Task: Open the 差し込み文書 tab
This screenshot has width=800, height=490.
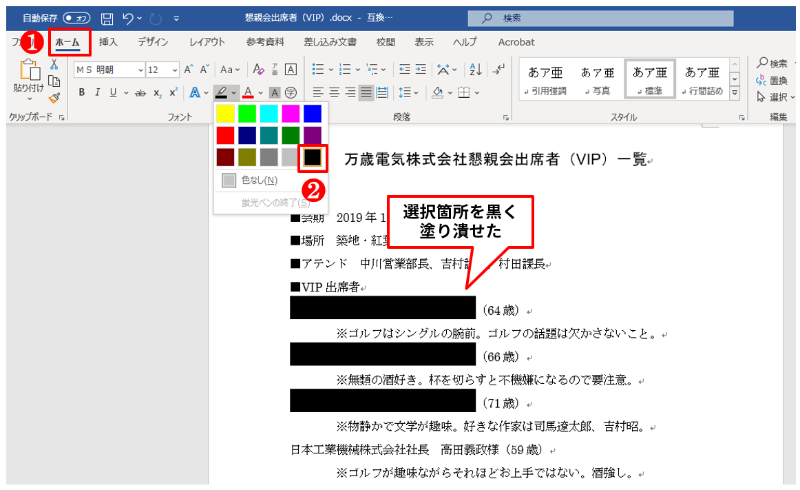Action: coord(329,42)
